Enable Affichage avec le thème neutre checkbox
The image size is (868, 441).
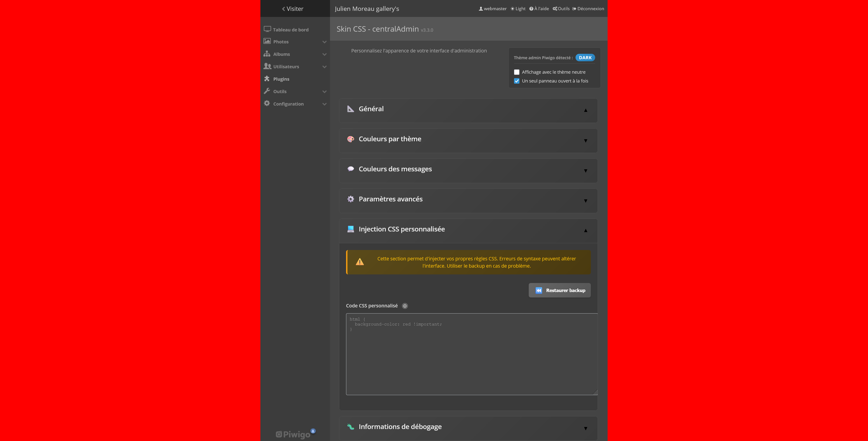(x=517, y=72)
